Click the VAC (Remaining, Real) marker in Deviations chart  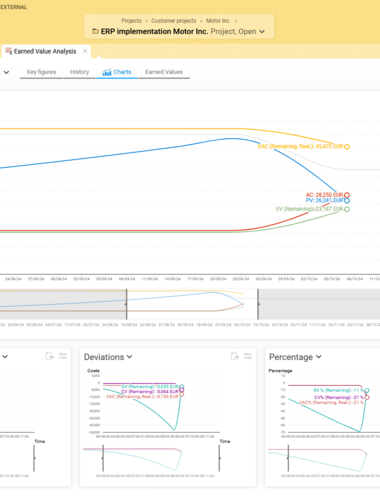[182, 394]
